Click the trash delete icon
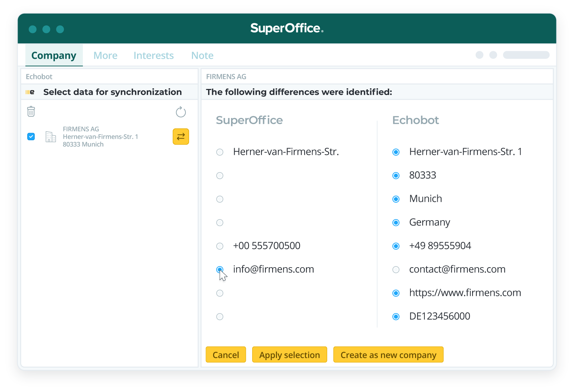 tap(31, 112)
